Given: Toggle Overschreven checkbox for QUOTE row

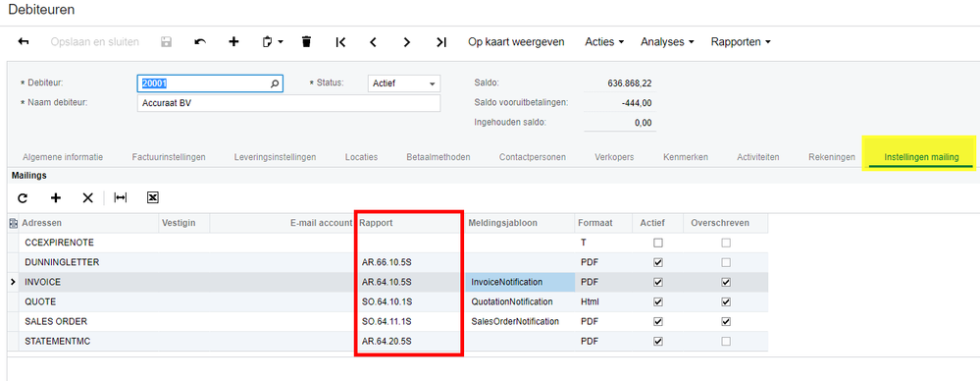Looking at the screenshot, I should point(725,301).
